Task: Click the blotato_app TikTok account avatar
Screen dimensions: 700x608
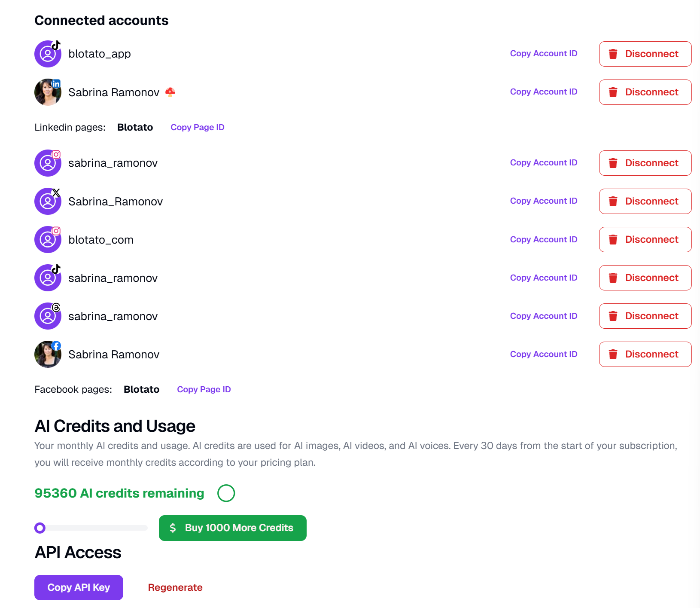Action: [48, 54]
